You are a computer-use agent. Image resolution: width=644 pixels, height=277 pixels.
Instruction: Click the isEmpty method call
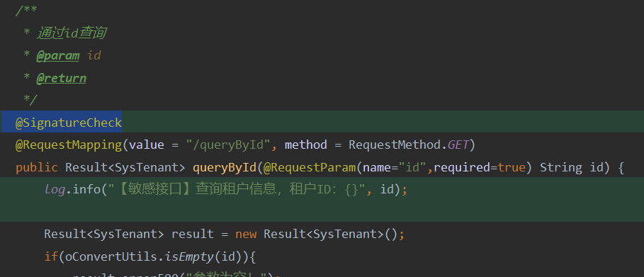pos(189,257)
